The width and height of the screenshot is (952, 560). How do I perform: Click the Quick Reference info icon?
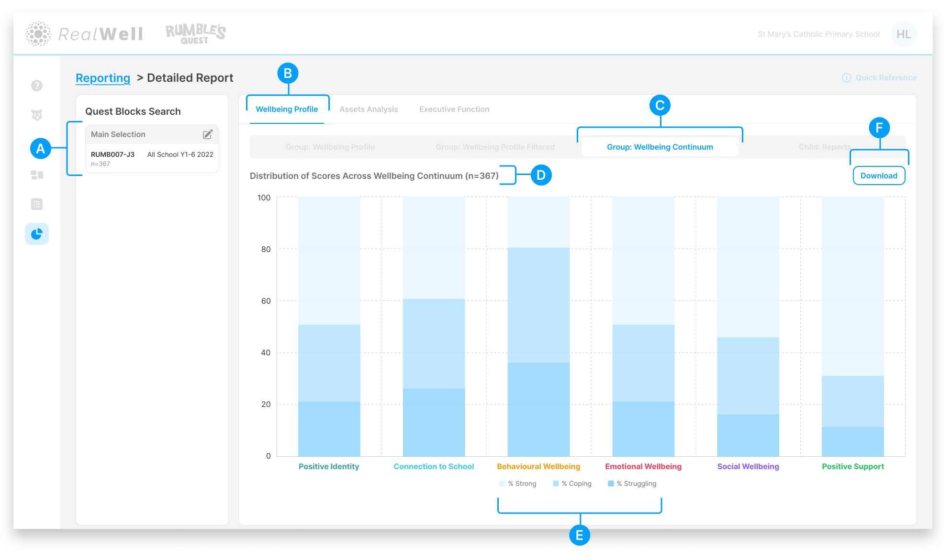click(x=846, y=78)
